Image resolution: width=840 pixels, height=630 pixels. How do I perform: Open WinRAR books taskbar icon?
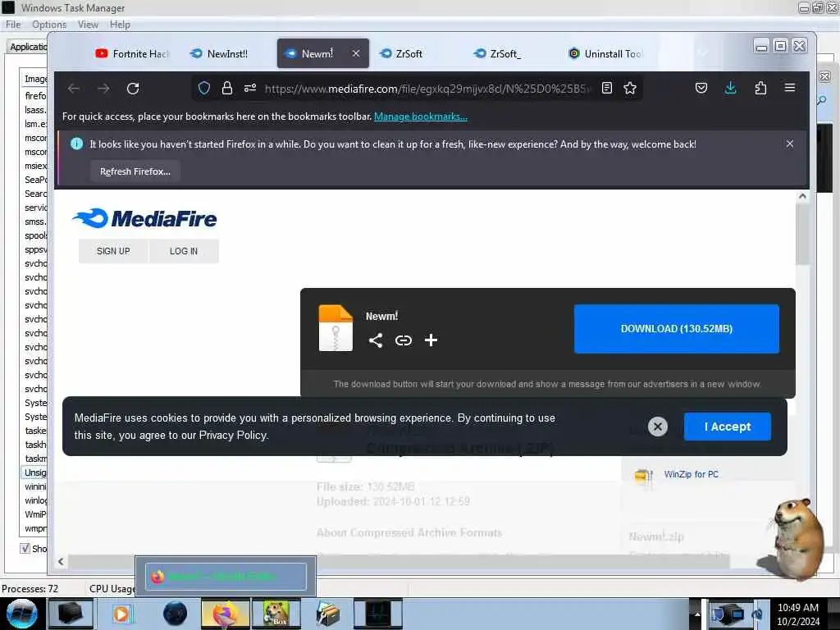[328, 614]
